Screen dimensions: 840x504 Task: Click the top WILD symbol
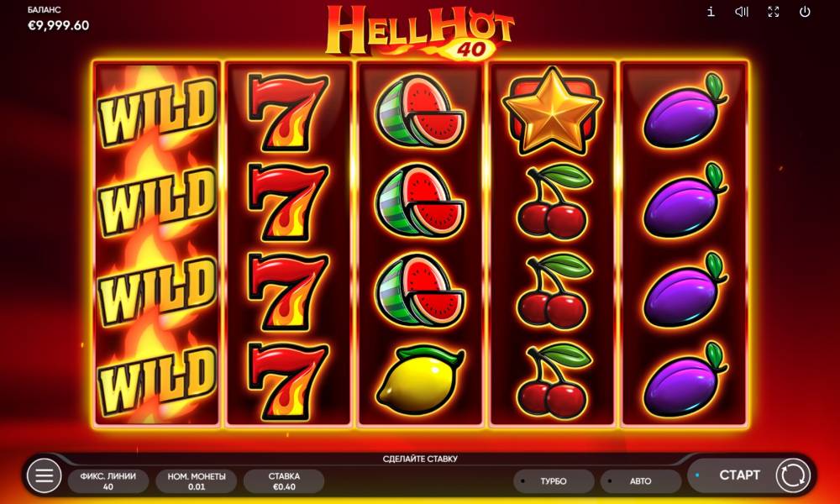156,112
